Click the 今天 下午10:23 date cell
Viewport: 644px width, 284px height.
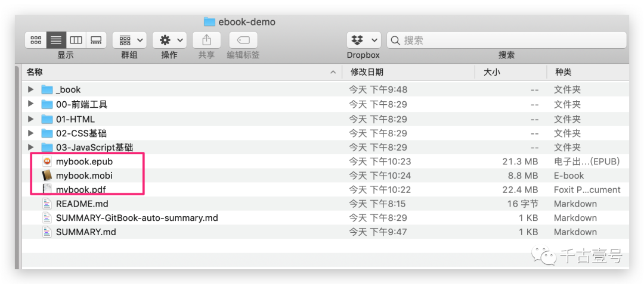(x=380, y=161)
